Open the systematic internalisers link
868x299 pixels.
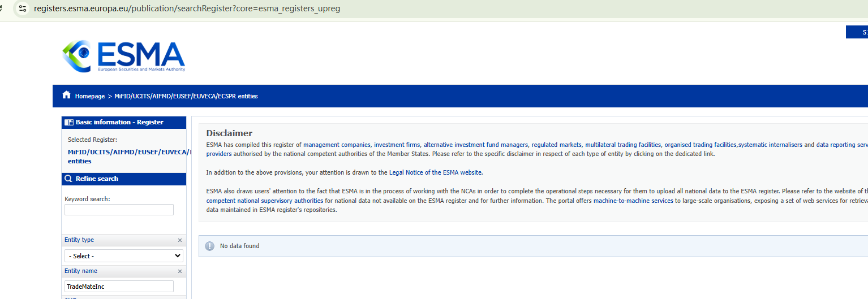770,145
